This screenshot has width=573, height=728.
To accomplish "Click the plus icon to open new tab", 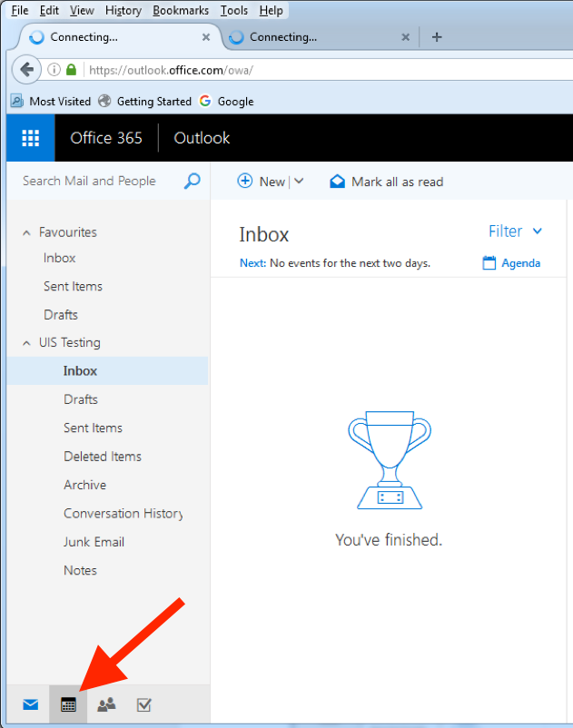I will coord(437,37).
